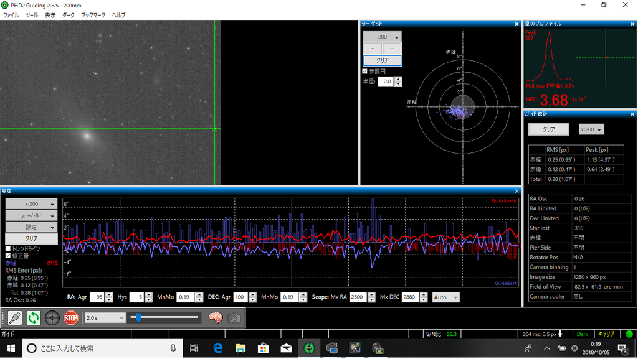Close the 星のプロファイル panel
Viewport: 638px width, 364px height.
(x=632, y=24)
